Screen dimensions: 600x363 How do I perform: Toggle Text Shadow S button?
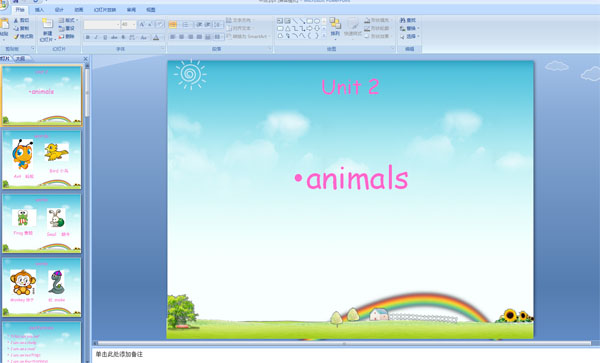(x=123, y=37)
